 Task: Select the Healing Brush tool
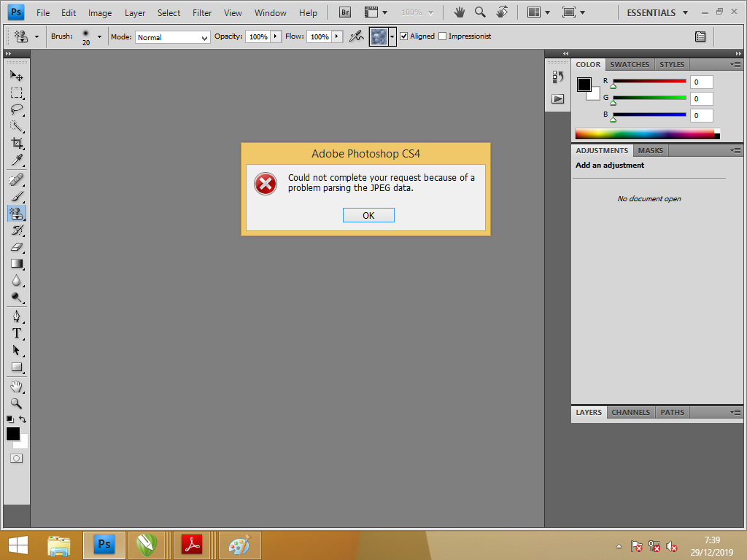click(17, 179)
